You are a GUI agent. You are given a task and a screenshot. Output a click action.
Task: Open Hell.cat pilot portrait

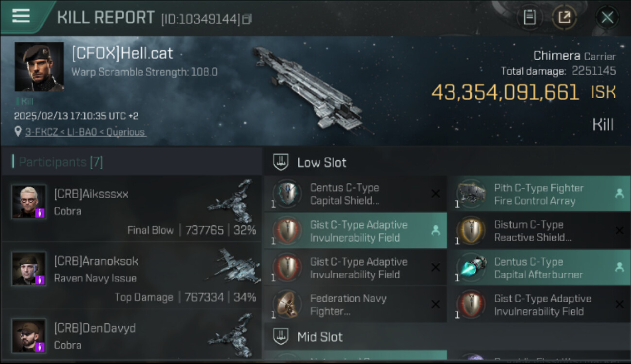tap(39, 66)
